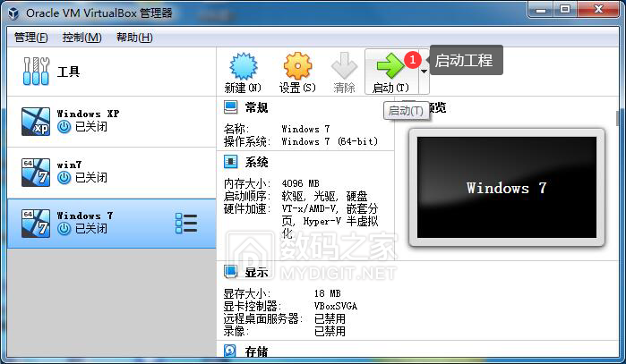The width and height of the screenshot is (626, 364).
Task: Click the 存储 Storage section header
Action: point(256,351)
